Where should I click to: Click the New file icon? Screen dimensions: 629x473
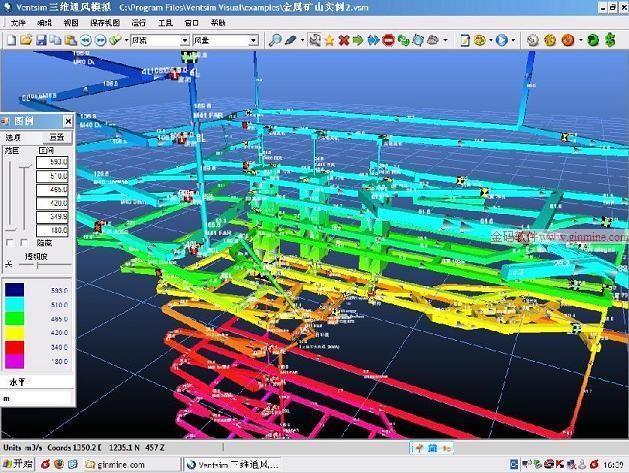(10, 40)
